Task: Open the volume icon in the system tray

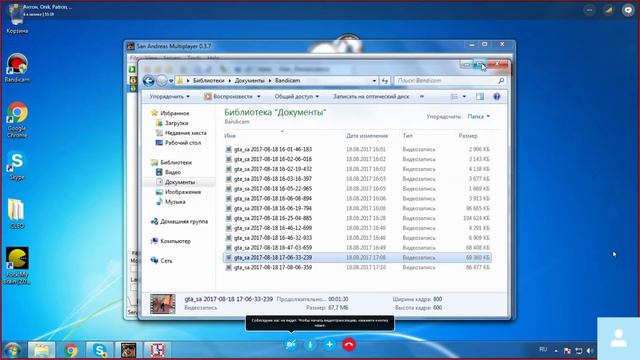Action: click(590, 351)
